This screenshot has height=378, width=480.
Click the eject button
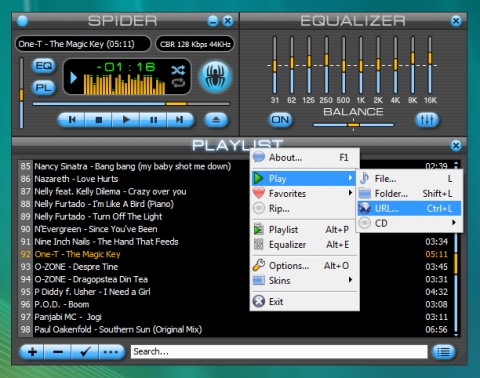(x=216, y=120)
